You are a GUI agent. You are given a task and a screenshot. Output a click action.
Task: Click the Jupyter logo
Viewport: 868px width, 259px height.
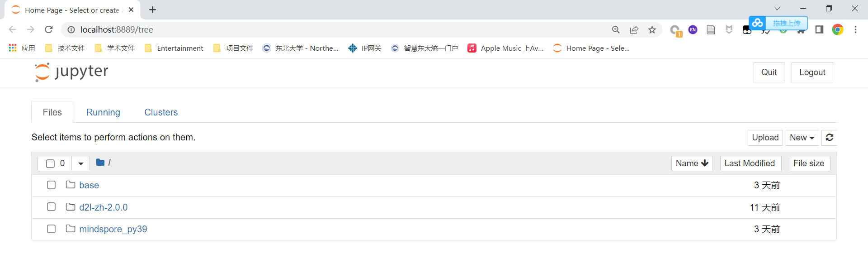71,72
